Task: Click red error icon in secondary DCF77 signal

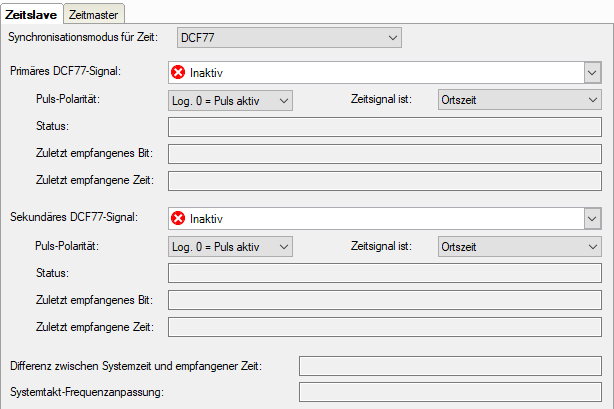Action: tap(179, 218)
